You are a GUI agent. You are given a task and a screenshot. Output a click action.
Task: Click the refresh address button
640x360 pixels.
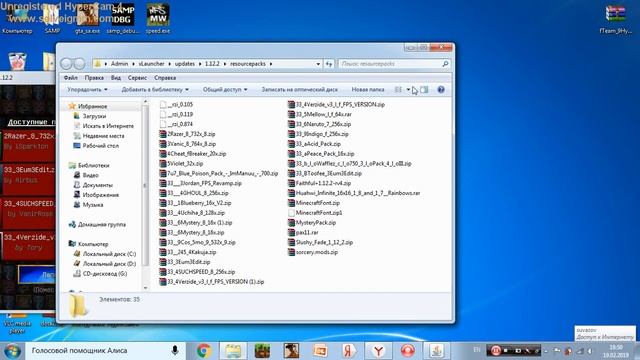[329, 64]
